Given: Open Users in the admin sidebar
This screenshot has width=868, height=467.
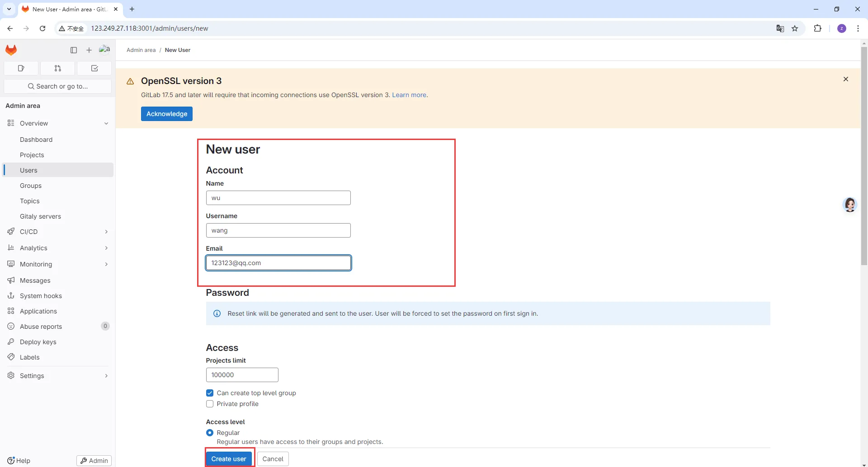Looking at the screenshot, I should point(58,170).
